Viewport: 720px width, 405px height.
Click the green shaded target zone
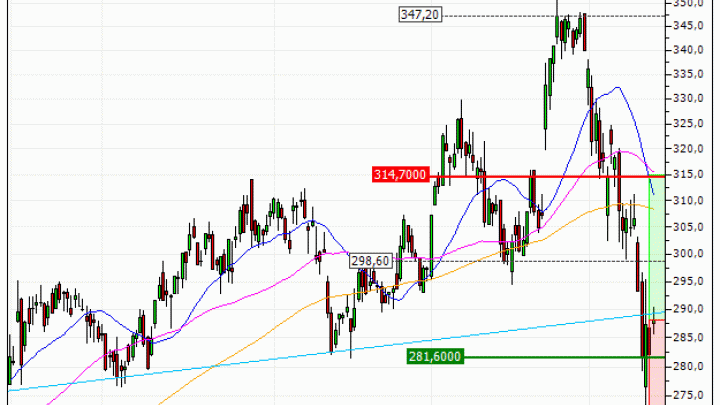click(x=658, y=240)
